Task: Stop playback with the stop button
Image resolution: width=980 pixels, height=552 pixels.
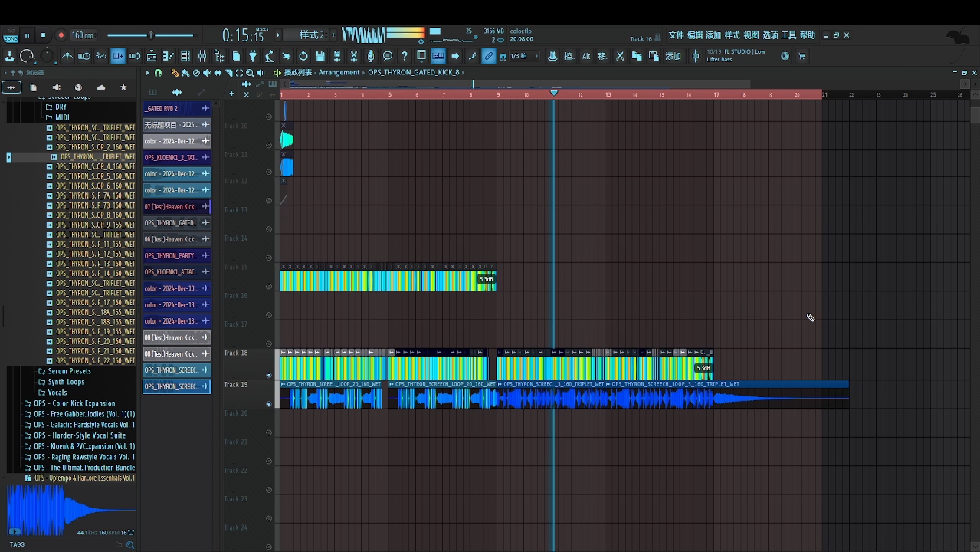Action: [43, 35]
